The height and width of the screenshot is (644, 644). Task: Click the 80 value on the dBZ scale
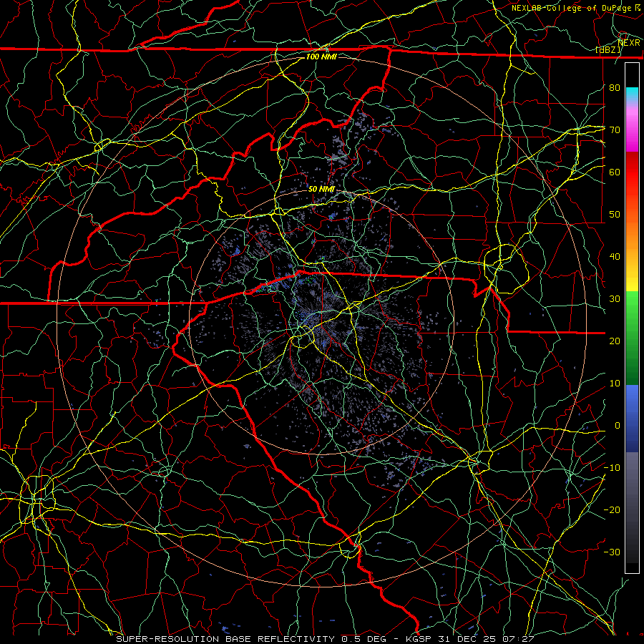(615, 88)
